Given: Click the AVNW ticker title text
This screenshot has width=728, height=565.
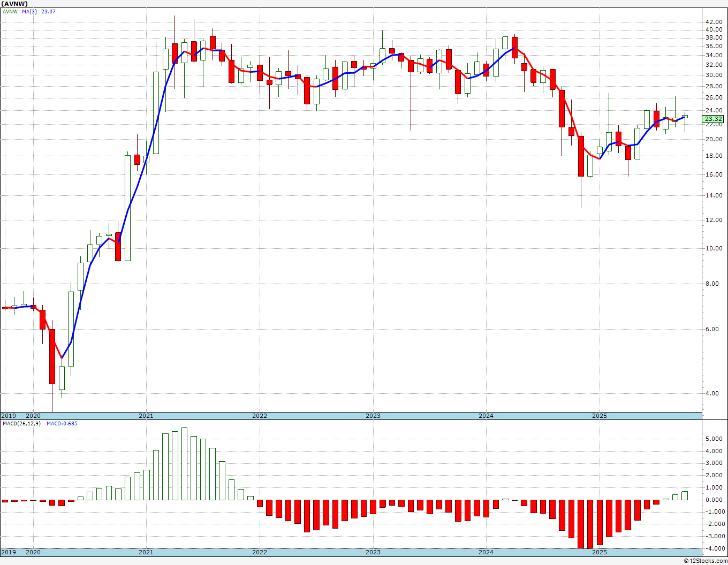Looking at the screenshot, I should click(15, 4).
